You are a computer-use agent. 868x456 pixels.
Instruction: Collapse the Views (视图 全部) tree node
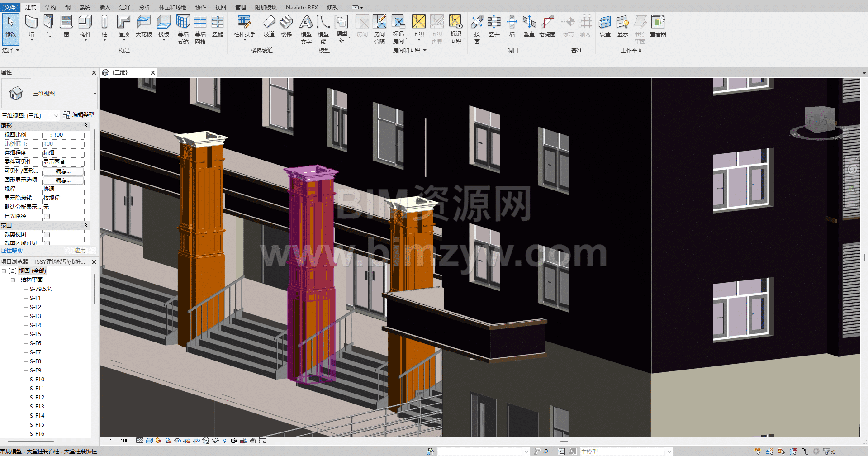(4, 271)
